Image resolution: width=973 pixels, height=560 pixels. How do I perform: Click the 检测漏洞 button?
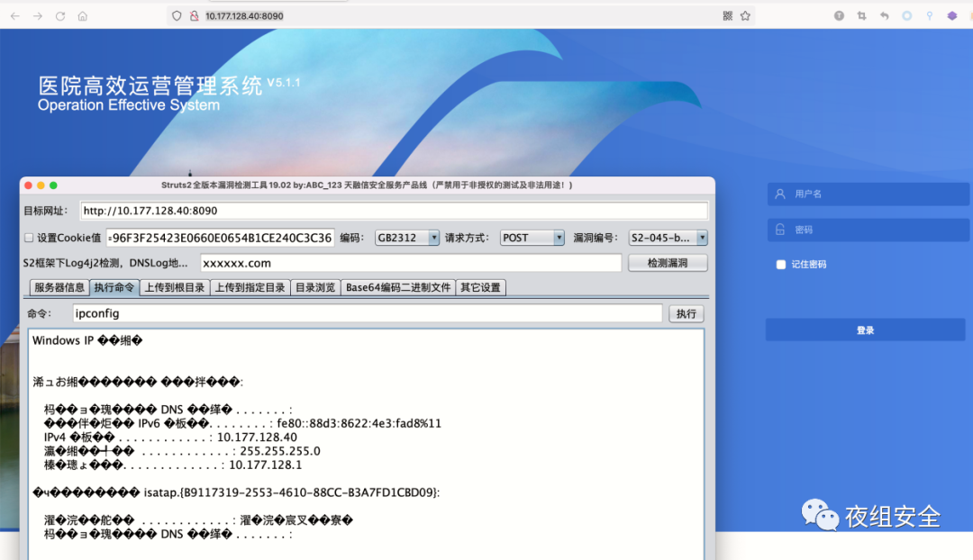[668, 263]
